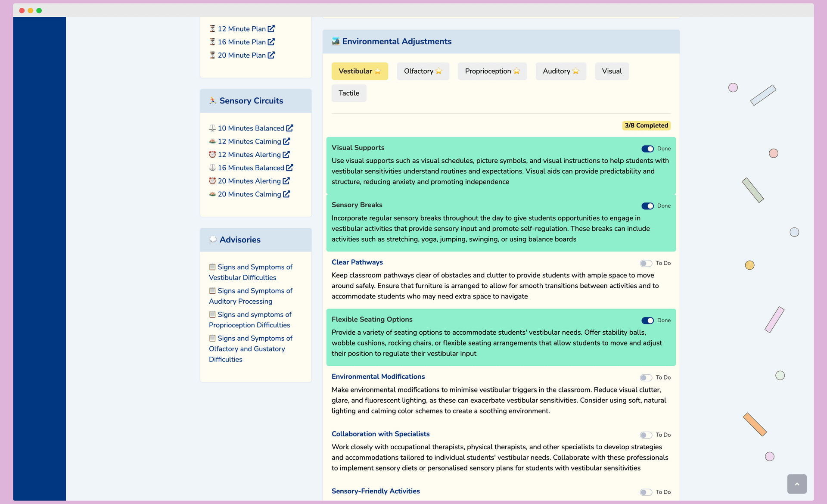Click external link icon next to 20 Minute Plan
The height and width of the screenshot is (504, 827).
[271, 55]
